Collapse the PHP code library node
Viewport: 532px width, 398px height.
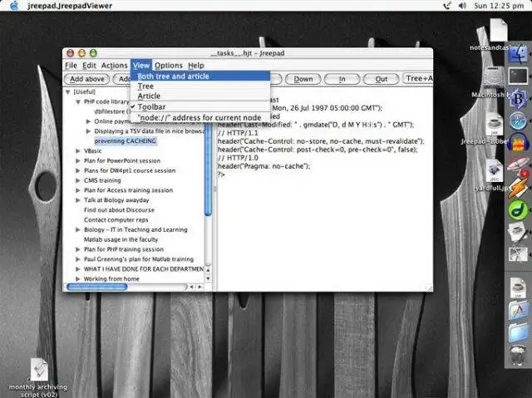77,101
